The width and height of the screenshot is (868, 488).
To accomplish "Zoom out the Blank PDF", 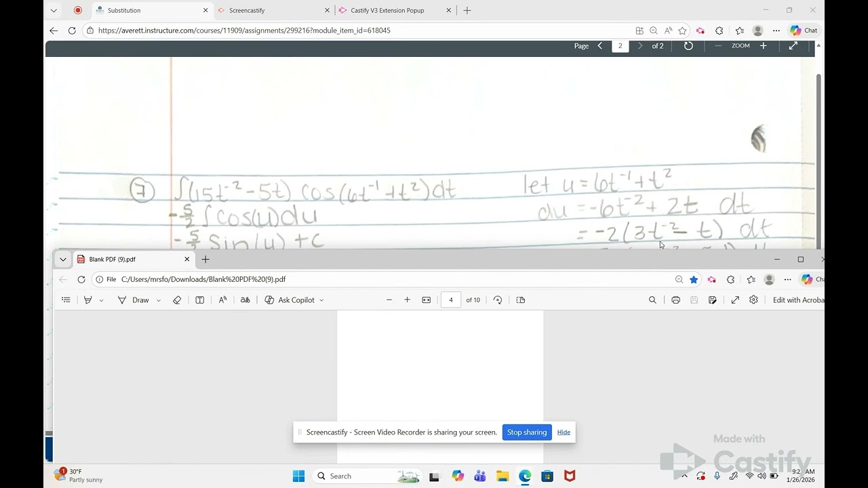I will (x=389, y=300).
